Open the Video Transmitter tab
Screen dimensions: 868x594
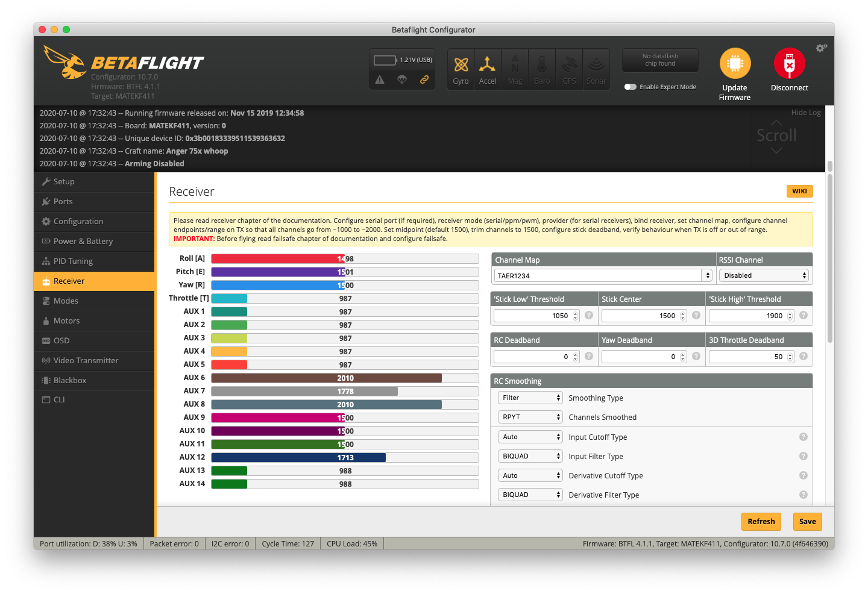[95, 360]
